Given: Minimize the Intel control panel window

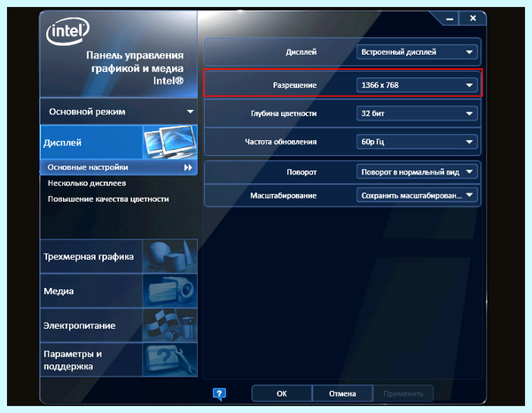Looking at the screenshot, I should (450, 19).
